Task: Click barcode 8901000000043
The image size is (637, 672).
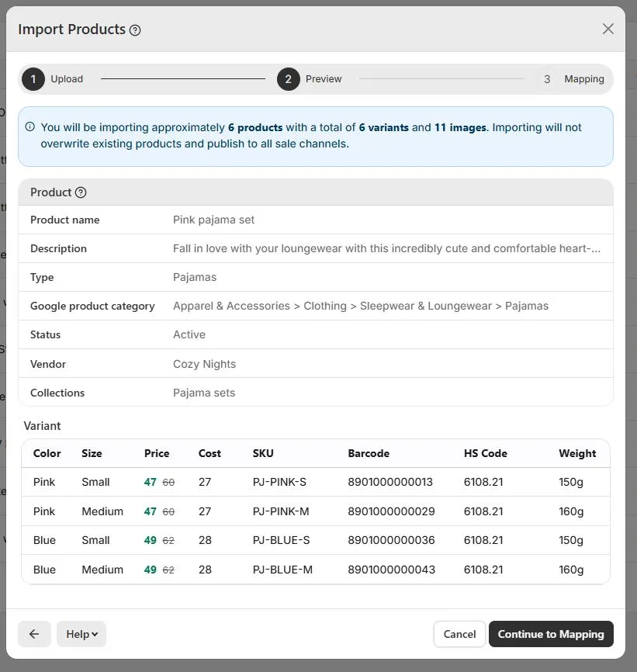Action: [x=391, y=570]
